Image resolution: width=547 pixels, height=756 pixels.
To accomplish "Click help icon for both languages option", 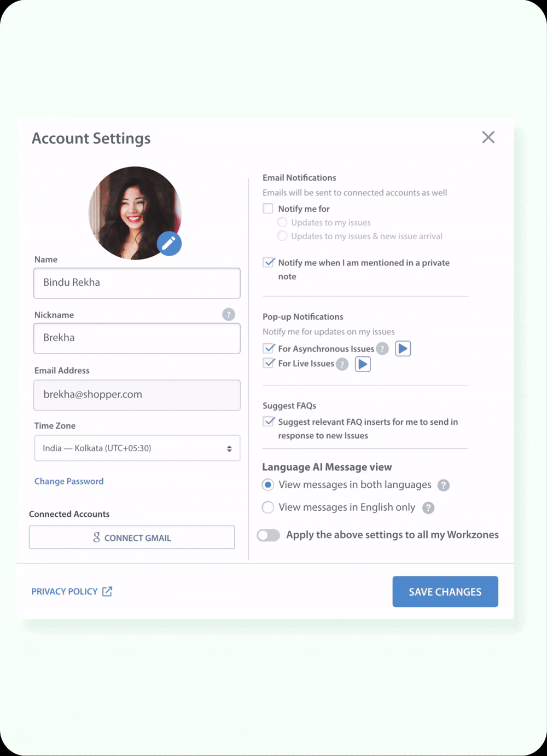I will point(444,485).
